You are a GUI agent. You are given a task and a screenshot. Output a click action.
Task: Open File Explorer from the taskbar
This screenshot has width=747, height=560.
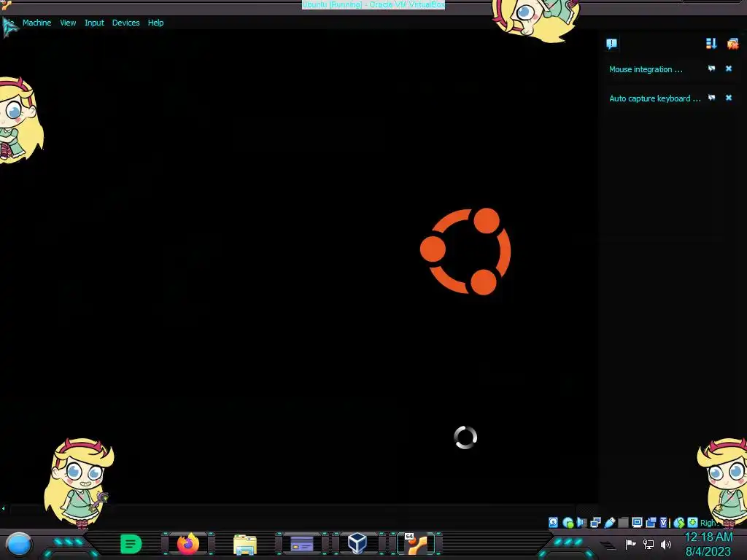245,545
